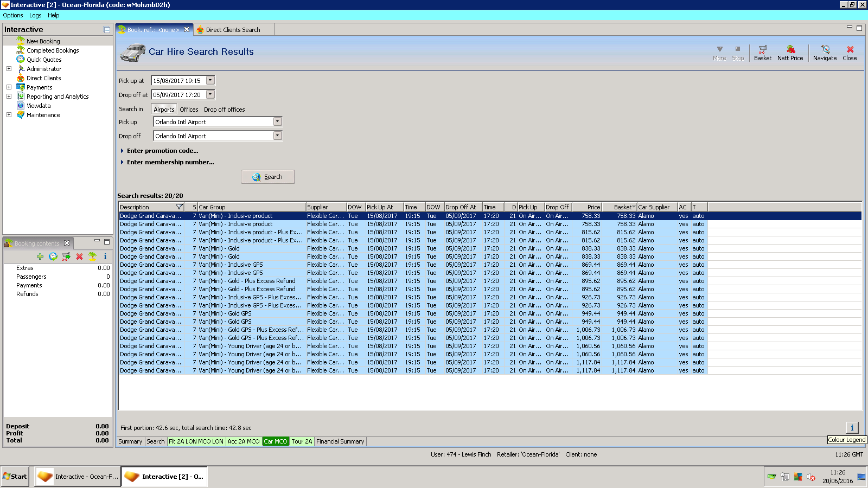The image size is (868, 488).
Task: Click the cart with green arrow icon
Action: (66, 256)
